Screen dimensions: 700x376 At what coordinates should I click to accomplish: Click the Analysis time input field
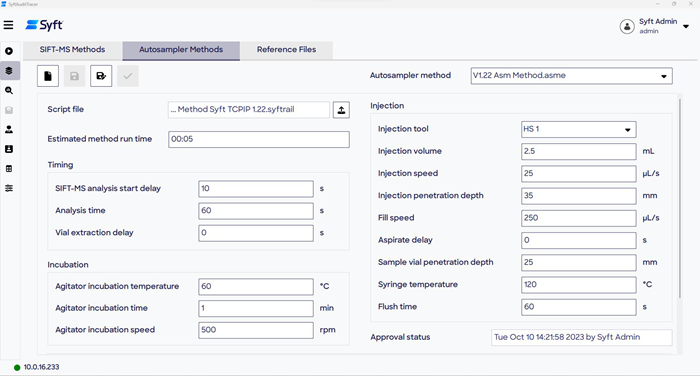coord(256,211)
